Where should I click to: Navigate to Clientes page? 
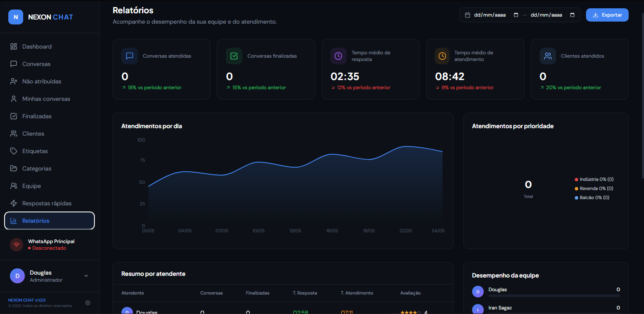pos(49,134)
